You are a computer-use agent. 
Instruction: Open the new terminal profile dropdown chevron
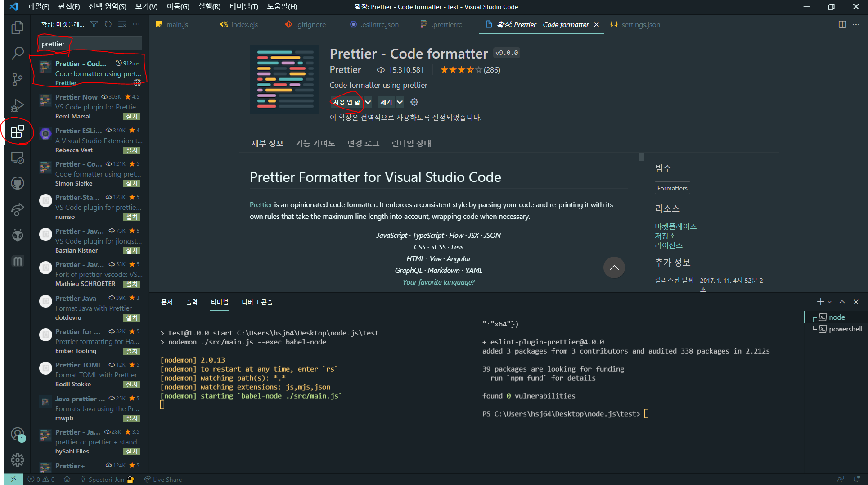point(830,302)
